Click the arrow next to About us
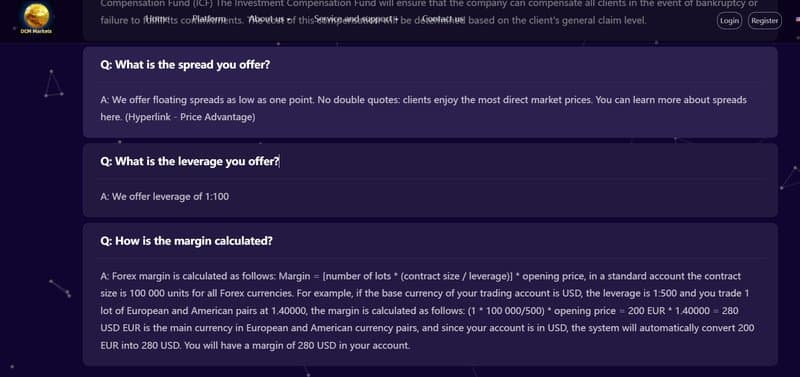Image resolution: width=800 pixels, height=377 pixels. 288,19
